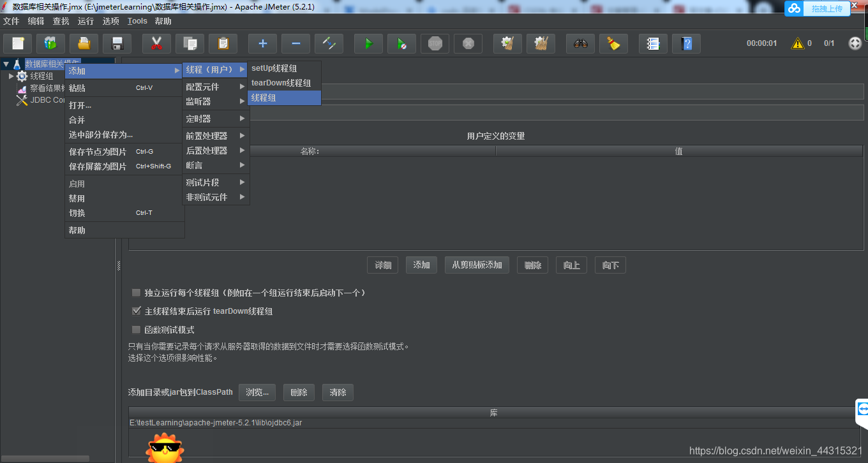Click the TeamViewer side panel icon

click(862, 409)
